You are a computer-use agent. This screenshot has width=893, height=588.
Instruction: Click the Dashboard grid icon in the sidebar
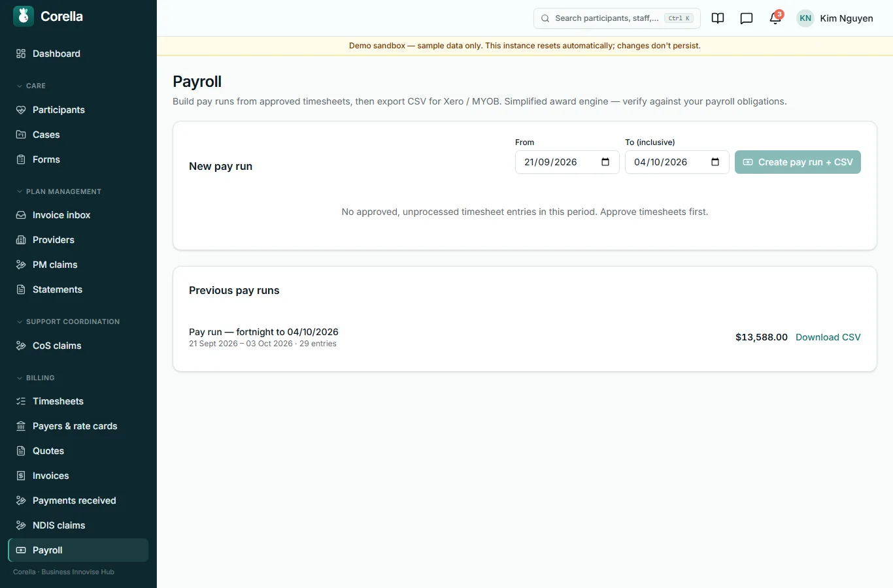tap(21, 54)
